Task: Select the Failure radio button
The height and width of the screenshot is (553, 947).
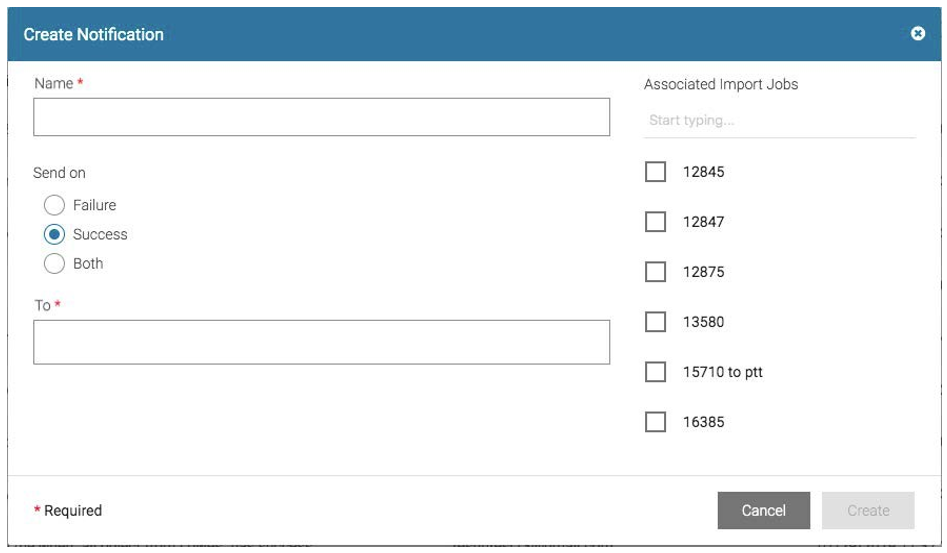Action: click(x=55, y=205)
